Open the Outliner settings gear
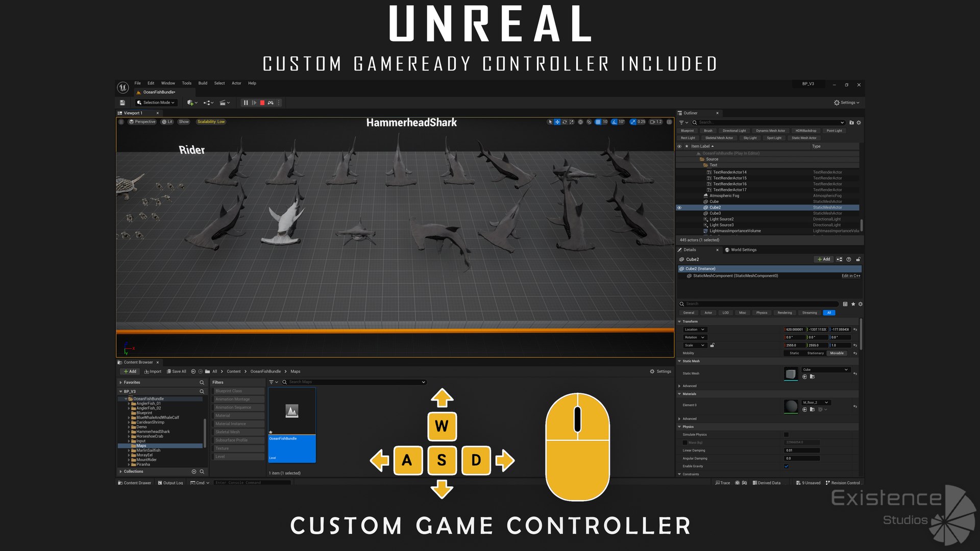 coord(859,122)
